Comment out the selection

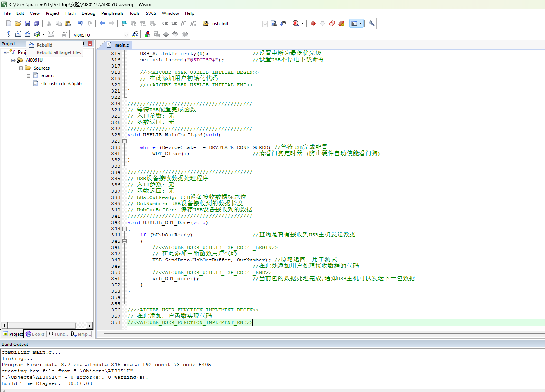[184, 23]
